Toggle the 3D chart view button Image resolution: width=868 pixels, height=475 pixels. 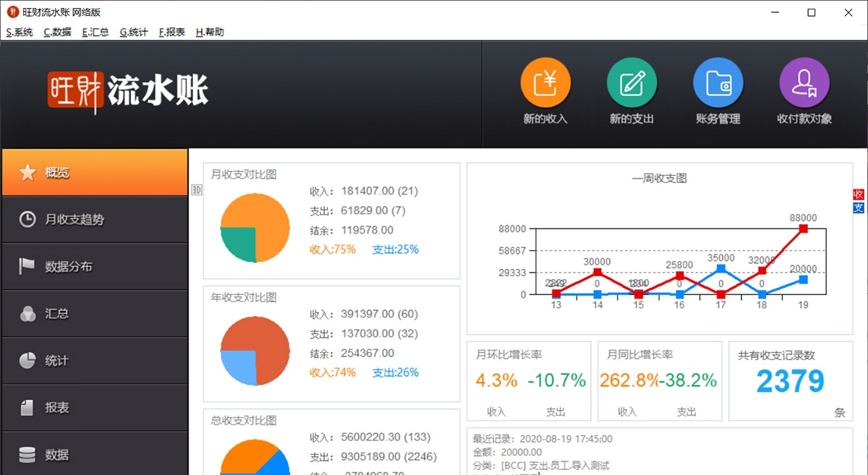coord(196,189)
